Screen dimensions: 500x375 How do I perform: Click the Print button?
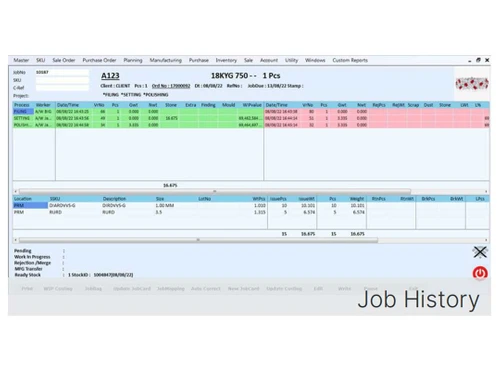[27, 289]
